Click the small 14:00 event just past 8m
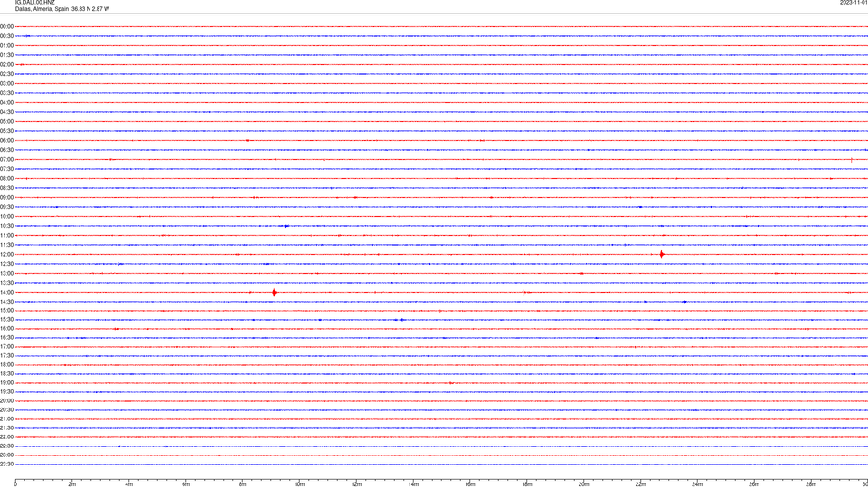The image size is (868, 488). [x=250, y=292]
